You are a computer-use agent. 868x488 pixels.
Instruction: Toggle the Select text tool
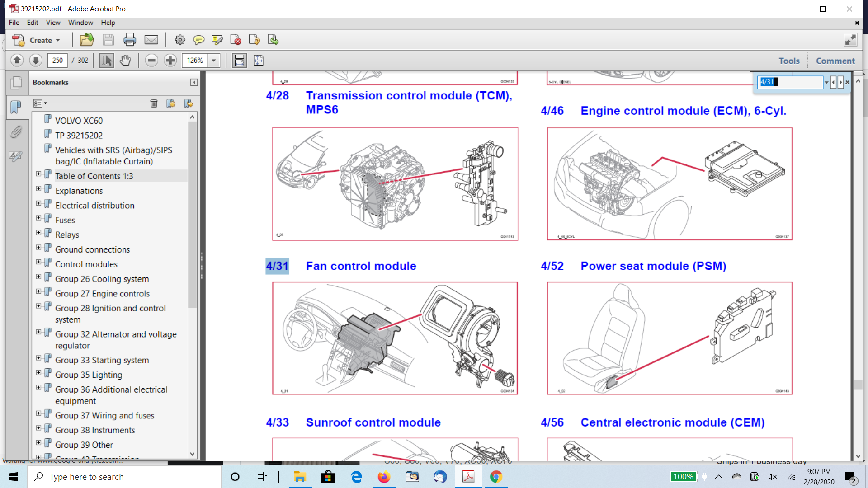[107, 60]
